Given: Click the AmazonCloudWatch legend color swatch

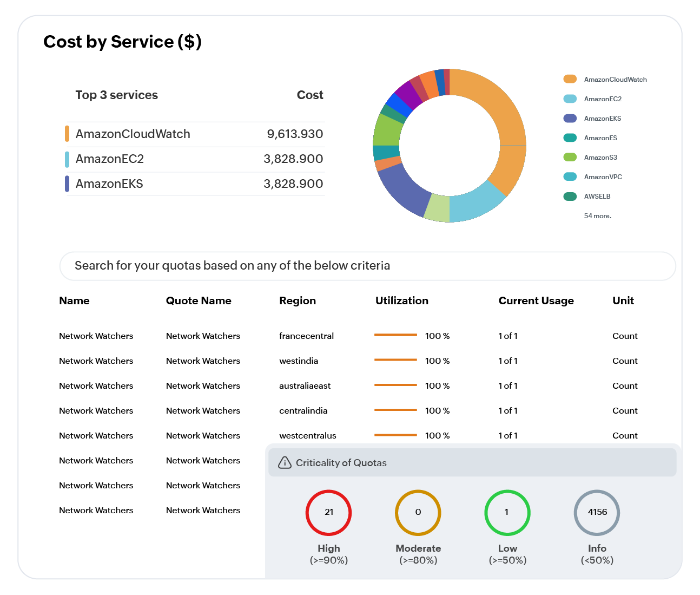Looking at the screenshot, I should click(570, 79).
